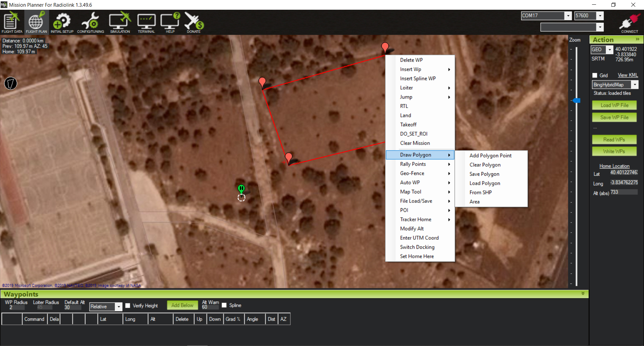Open the Initial Setup screen
Image resolution: width=644 pixels, height=346 pixels.
tap(62, 22)
